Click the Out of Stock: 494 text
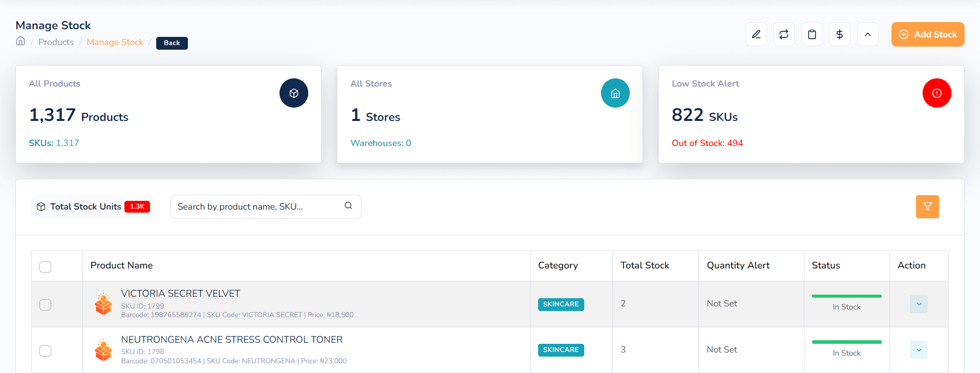This screenshot has height=373, width=980. [x=707, y=143]
